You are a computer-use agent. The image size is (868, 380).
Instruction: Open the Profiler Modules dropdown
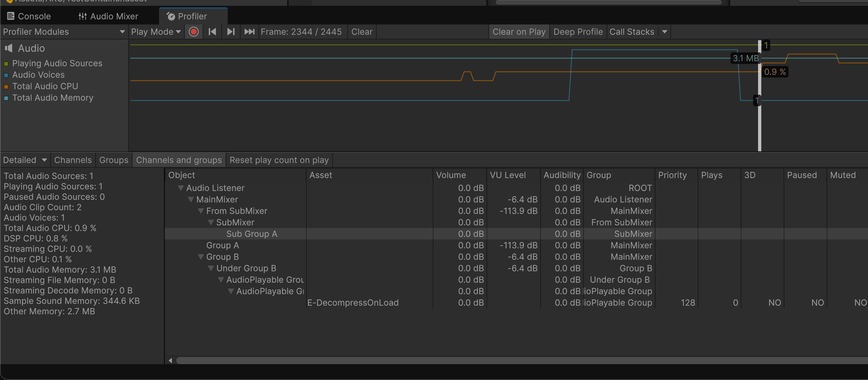point(64,32)
